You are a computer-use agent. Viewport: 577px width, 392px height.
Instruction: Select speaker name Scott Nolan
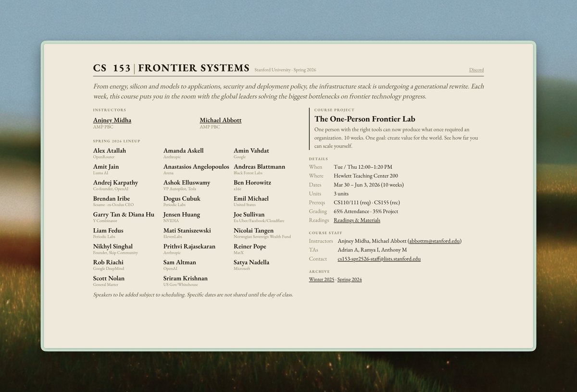pyautogui.click(x=109, y=278)
